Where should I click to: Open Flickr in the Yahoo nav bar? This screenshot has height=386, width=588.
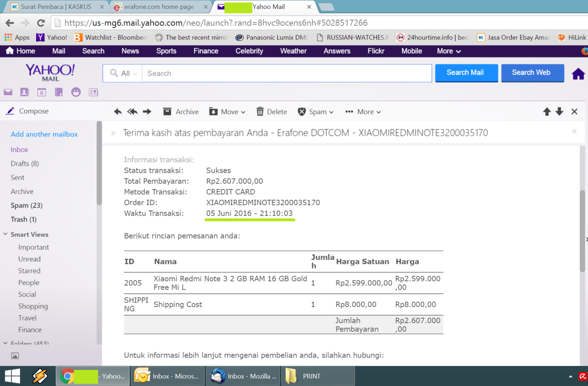[x=376, y=51]
